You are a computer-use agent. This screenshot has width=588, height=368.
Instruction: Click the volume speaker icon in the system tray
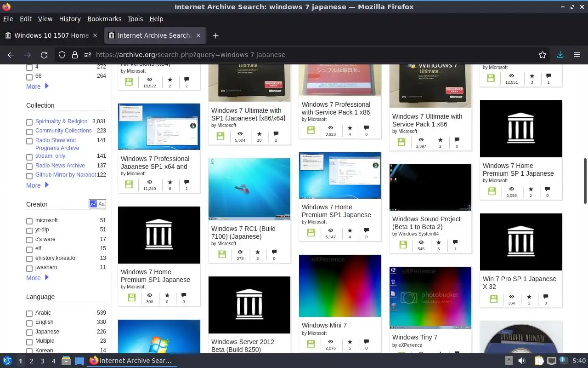[x=522, y=361]
